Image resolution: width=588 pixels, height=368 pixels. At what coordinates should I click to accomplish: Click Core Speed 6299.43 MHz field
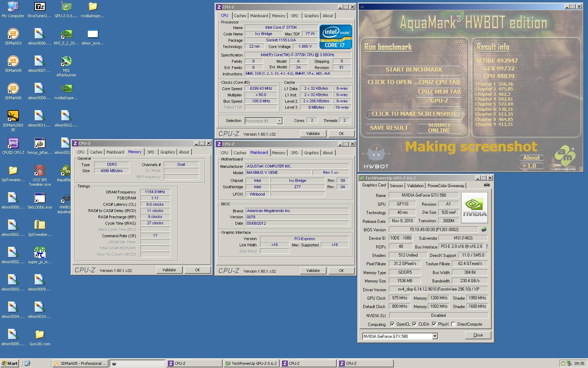[261, 89]
